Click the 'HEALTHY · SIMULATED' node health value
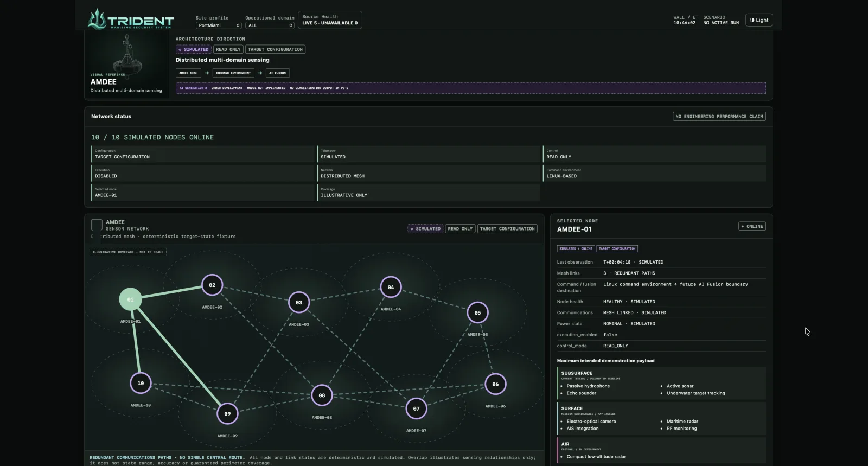Screen dimensions: 868x466 629,302
